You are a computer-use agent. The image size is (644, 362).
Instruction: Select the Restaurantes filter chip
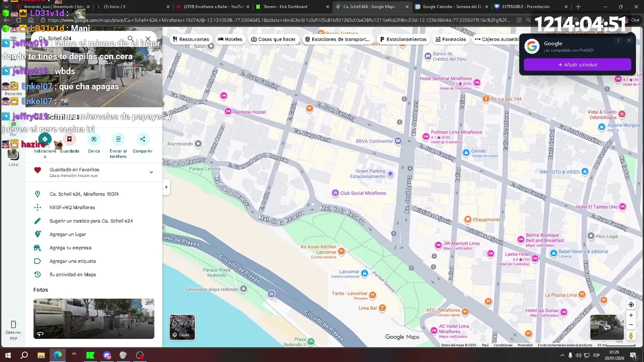click(191, 39)
